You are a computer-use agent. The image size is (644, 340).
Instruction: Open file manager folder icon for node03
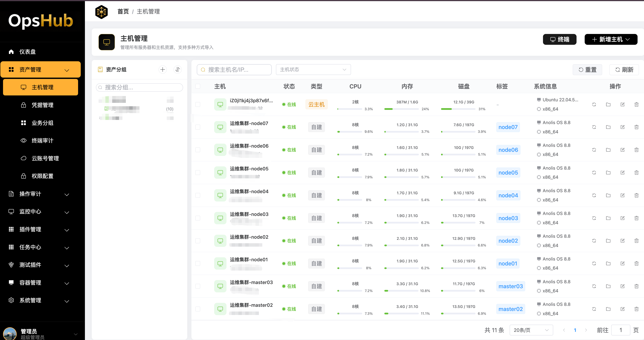(608, 218)
